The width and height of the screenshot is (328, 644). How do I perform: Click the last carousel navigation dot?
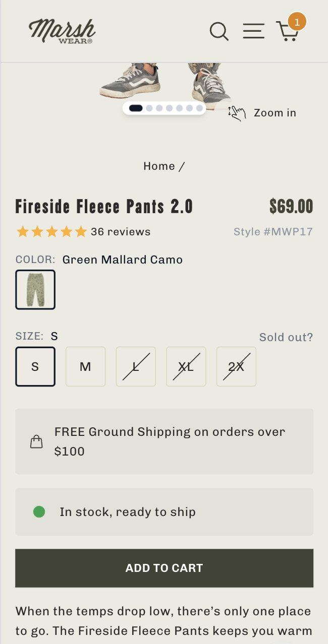tap(200, 108)
